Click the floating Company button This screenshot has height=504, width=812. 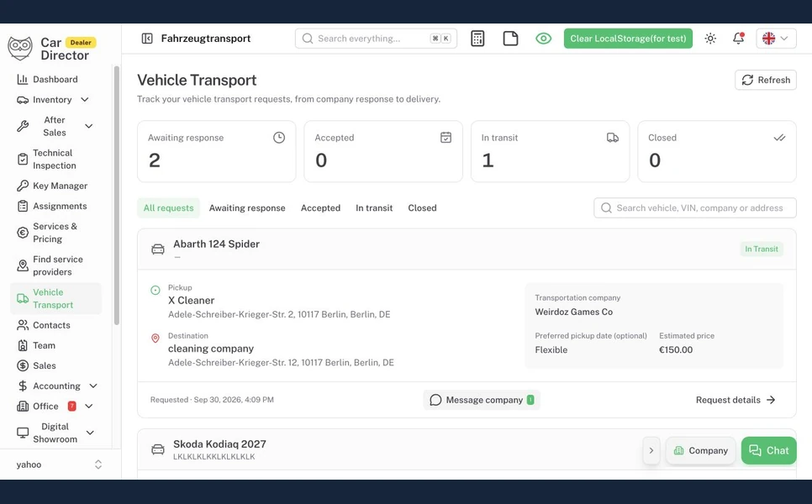click(x=701, y=451)
